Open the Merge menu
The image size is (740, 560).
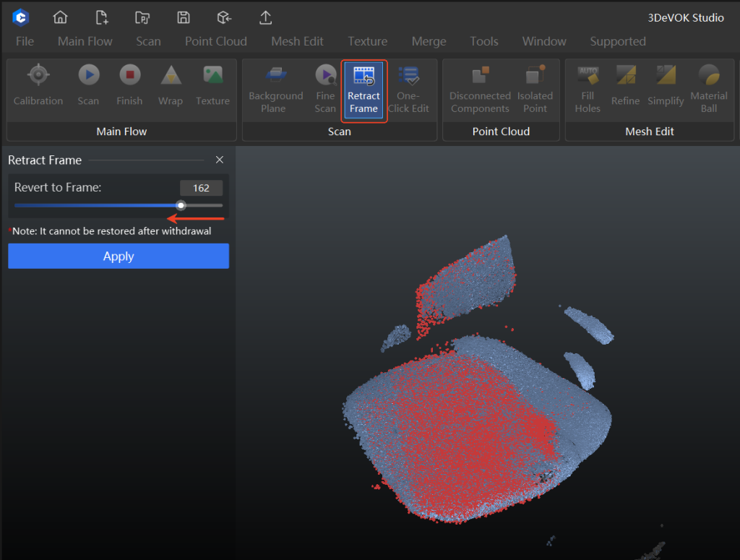point(429,41)
